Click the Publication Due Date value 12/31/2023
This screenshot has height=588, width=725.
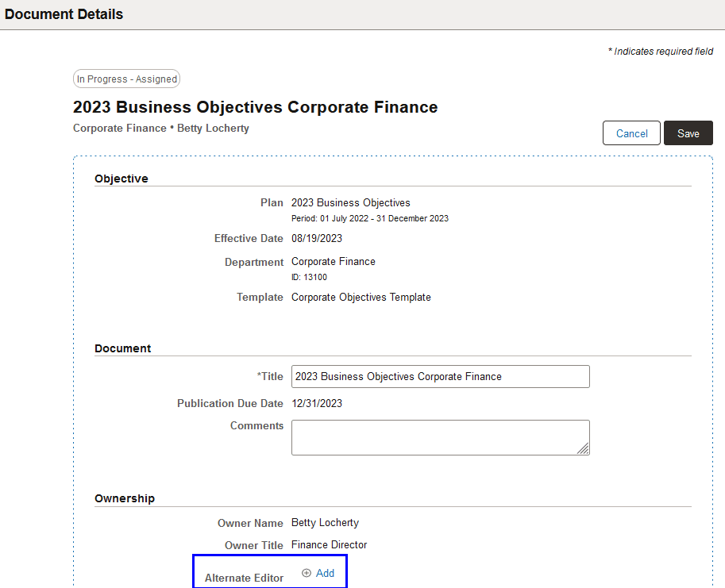[318, 403]
